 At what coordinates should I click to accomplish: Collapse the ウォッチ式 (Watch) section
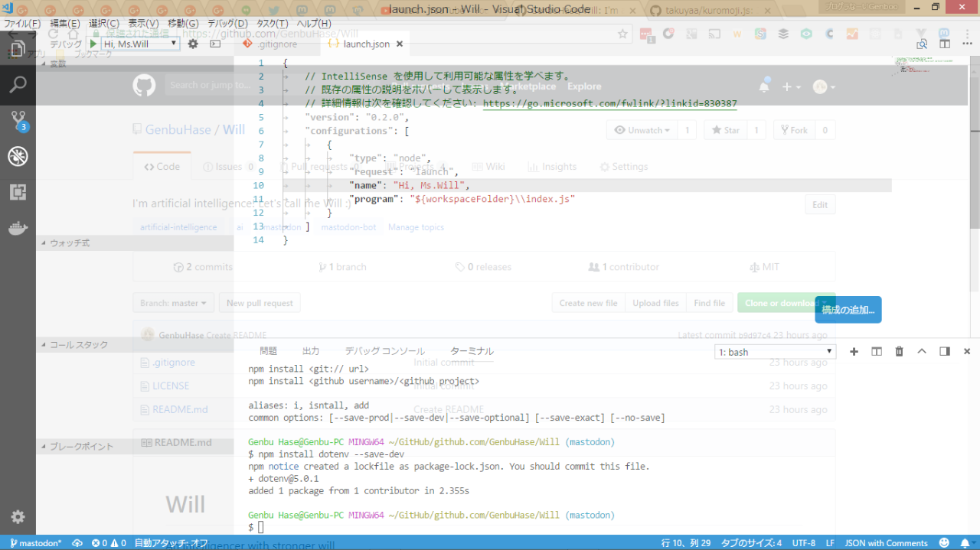69,242
